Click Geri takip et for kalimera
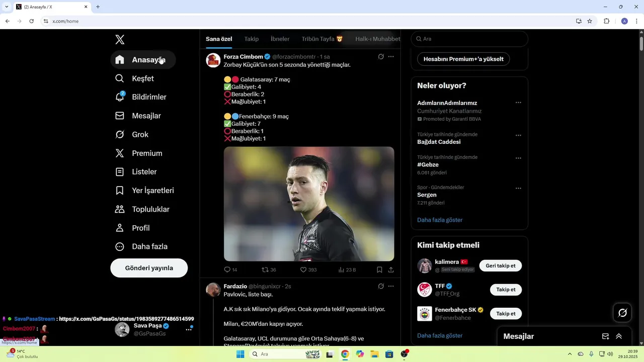644x362 pixels. (x=501, y=265)
